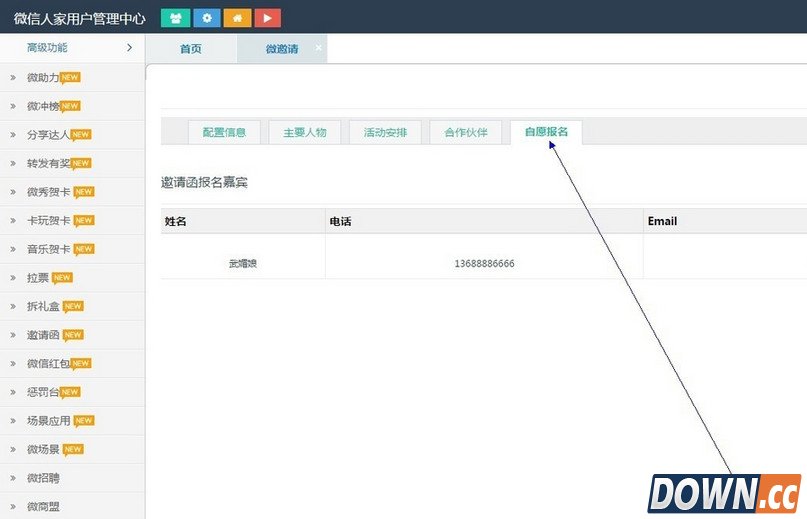Open 微场景 in the sidebar
807x519 pixels.
[43, 449]
